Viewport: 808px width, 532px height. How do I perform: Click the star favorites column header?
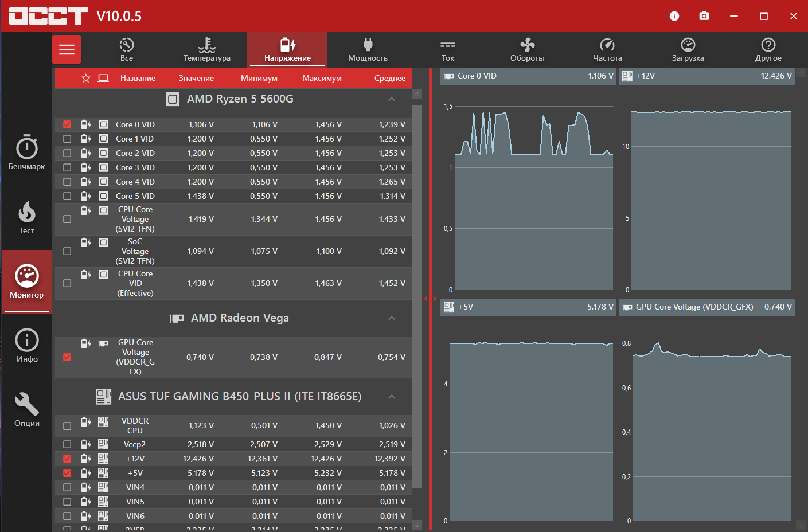click(x=86, y=78)
